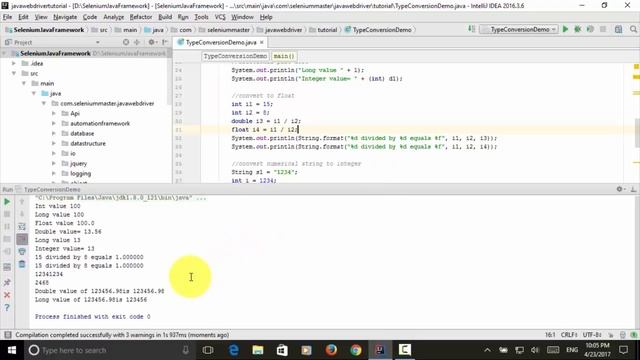Click Stop icon in Run panel

[x=7, y=214]
